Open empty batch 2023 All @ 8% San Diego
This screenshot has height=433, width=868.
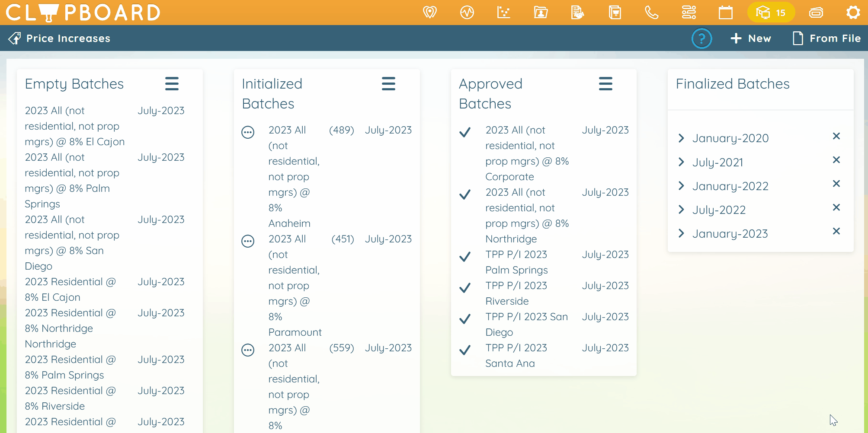click(x=72, y=243)
